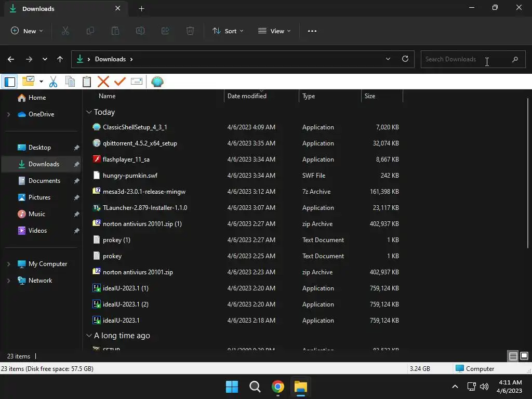Show hidden system tray icons chevron
The height and width of the screenshot is (399, 532).
pos(455,387)
